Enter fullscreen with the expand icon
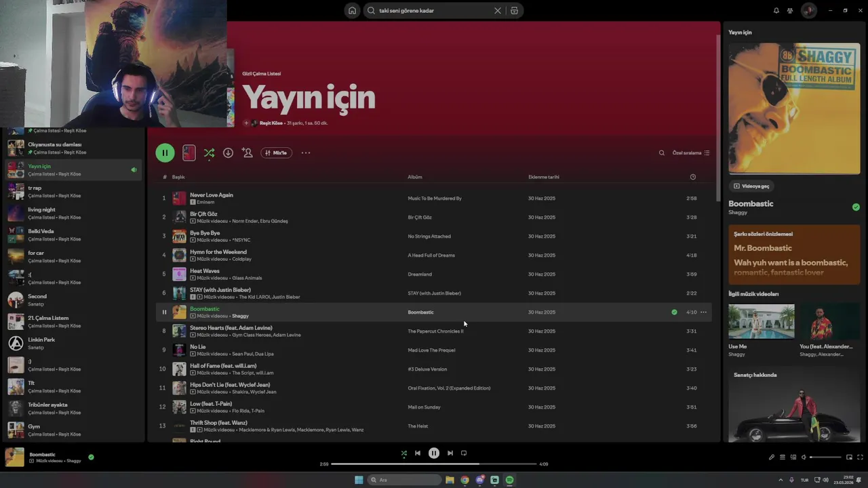The width and height of the screenshot is (868, 488). pyautogui.click(x=860, y=457)
